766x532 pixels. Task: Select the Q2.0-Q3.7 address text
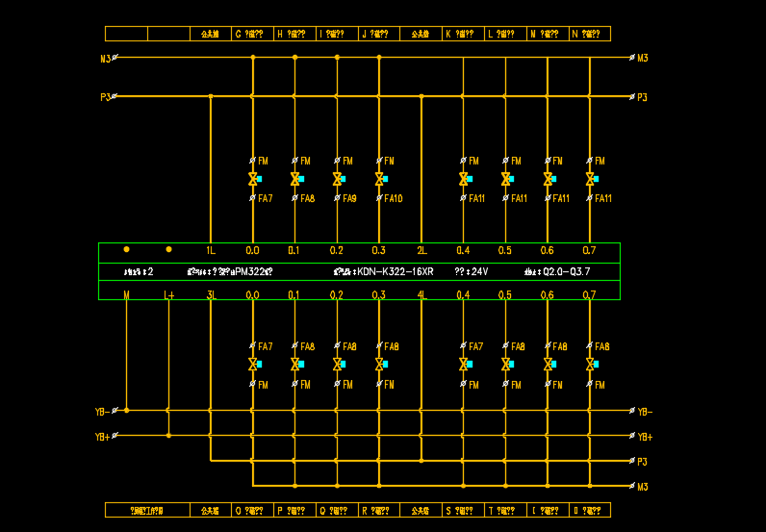(566, 271)
